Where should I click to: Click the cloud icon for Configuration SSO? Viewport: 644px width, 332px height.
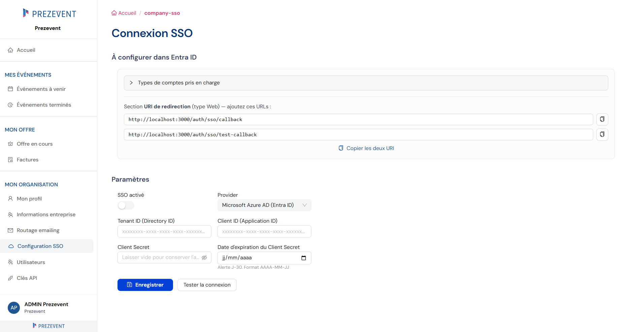11,246
